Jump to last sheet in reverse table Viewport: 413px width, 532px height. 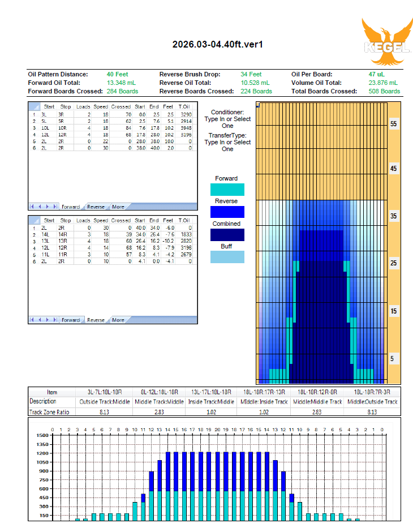pos(54,320)
